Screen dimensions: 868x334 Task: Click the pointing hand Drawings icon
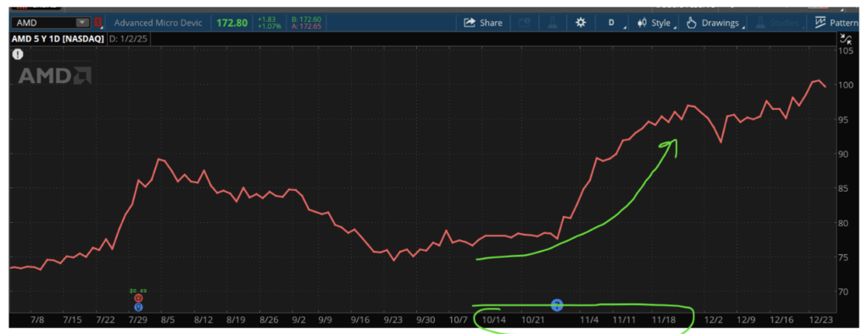click(x=692, y=23)
